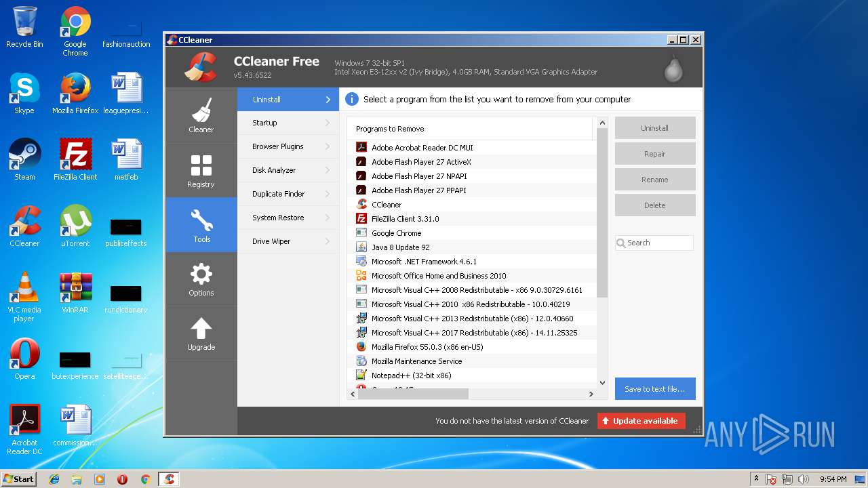The height and width of the screenshot is (488, 868).
Task: Select Mozilla Maintenance Service
Action: (x=473, y=361)
